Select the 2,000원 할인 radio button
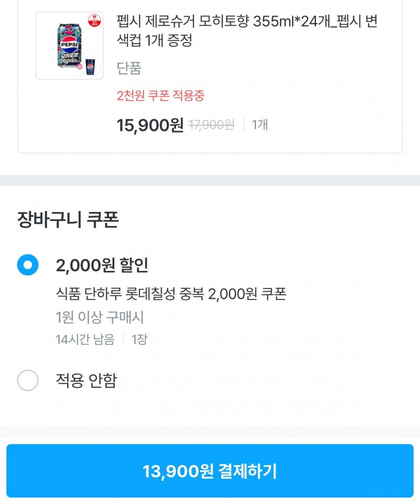Screen dimensions: 420x504 pos(28,265)
